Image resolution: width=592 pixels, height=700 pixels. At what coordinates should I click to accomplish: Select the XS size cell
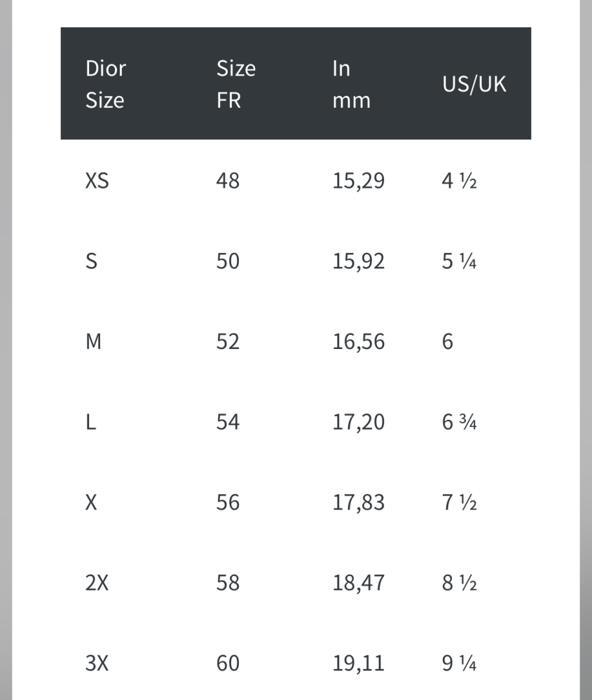(x=97, y=181)
